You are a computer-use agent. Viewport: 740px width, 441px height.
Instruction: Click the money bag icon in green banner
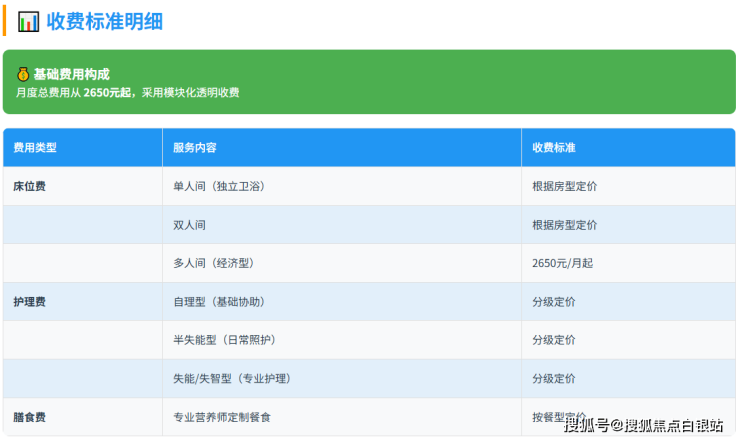click(x=23, y=74)
